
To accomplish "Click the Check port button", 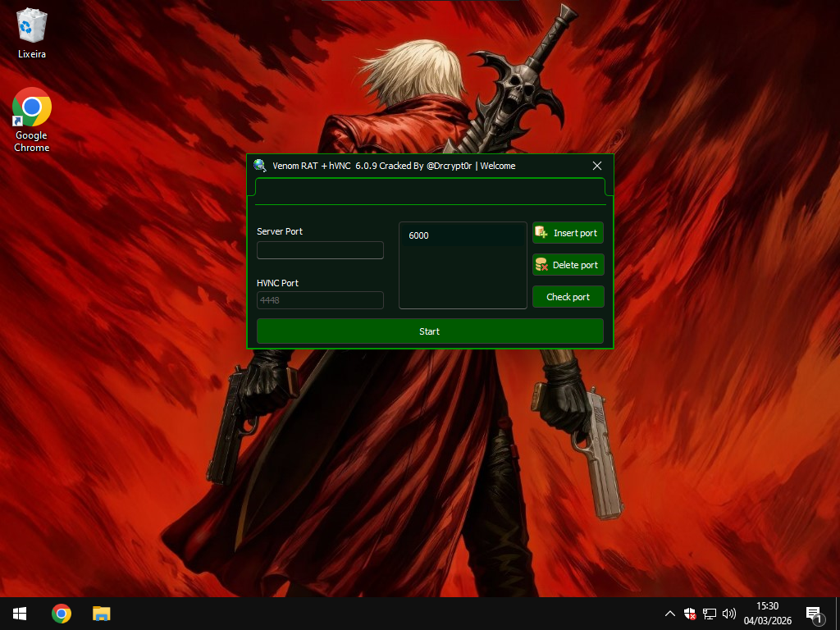I will (568, 297).
